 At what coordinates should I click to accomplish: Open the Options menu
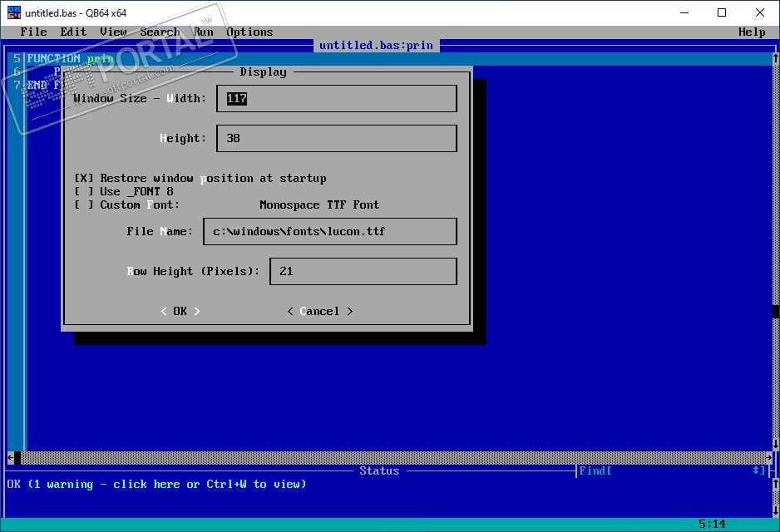[249, 32]
